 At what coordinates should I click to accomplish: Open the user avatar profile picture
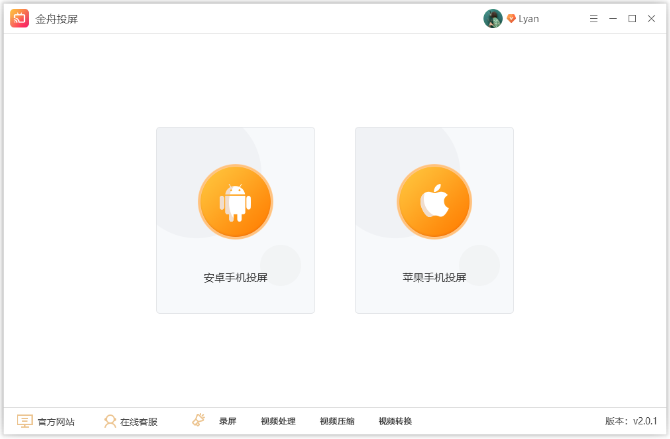pos(493,19)
